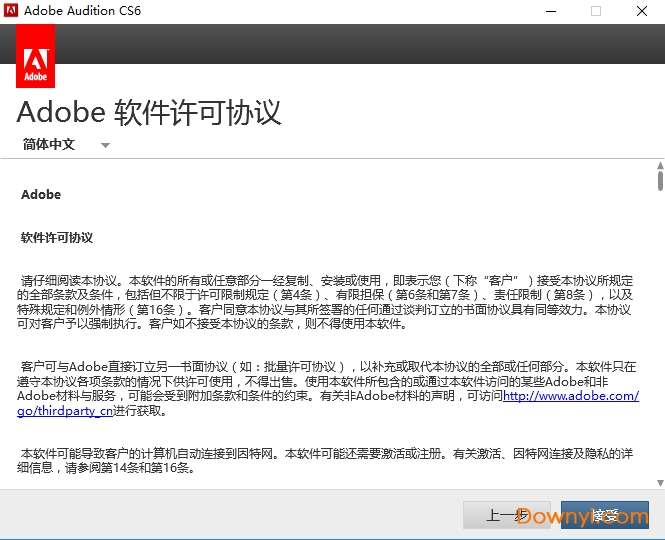This screenshot has width=665, height=540.
Task: Click the 上一步 back button
Action: pyautogui.click(x=507, y=515)
